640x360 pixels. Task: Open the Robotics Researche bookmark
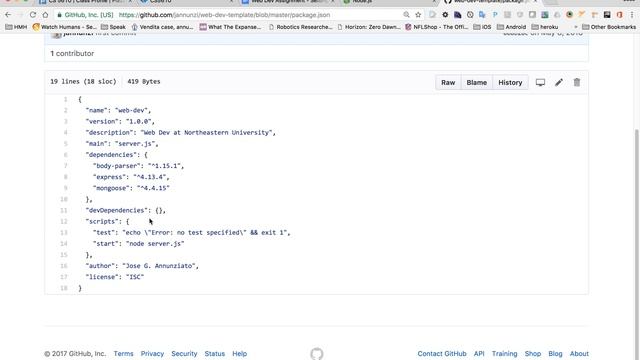coord(301,27)
